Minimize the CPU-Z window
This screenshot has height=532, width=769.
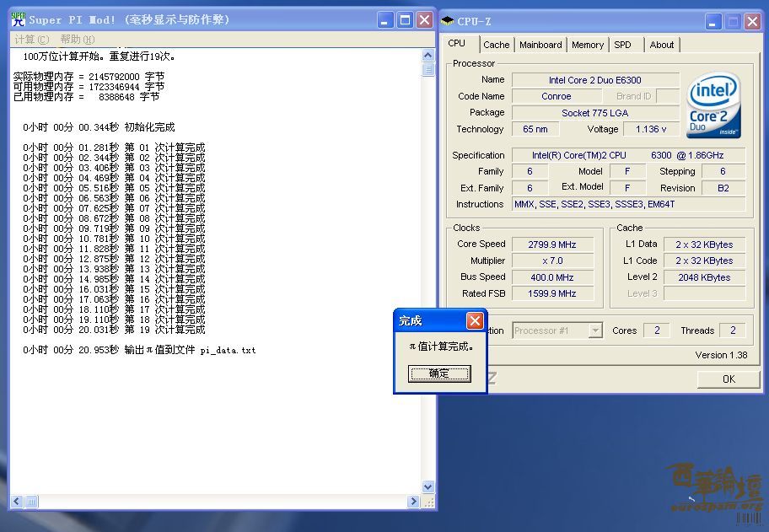pyautogui.click(x=711, y=21)
